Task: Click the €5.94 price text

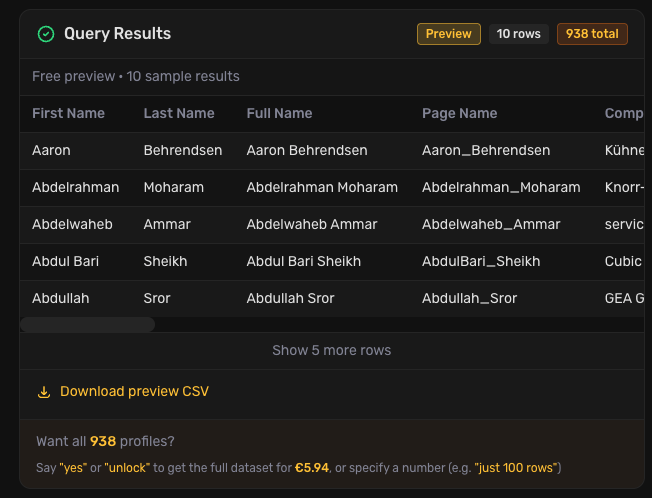Action: pos(313,469)
